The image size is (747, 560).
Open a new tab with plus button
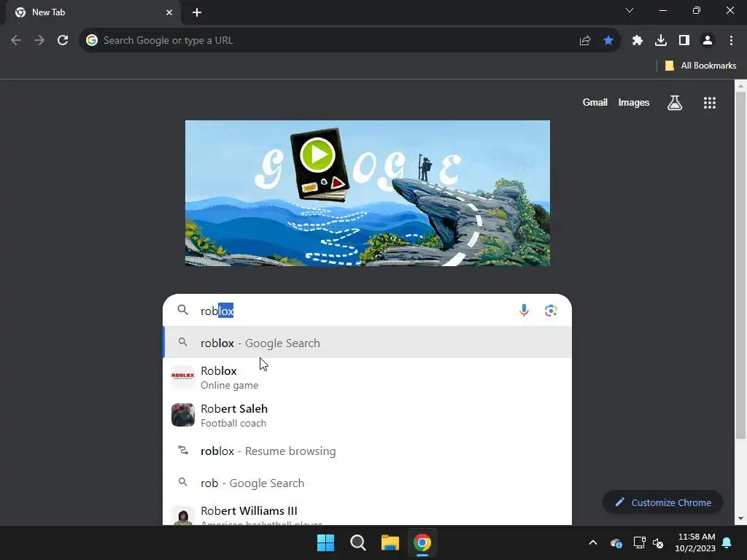click(197, 12)
